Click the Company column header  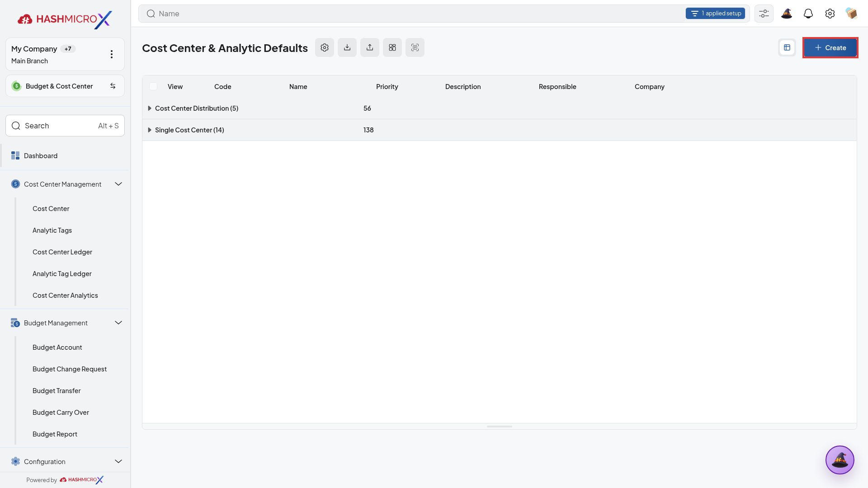coord(650,87)
